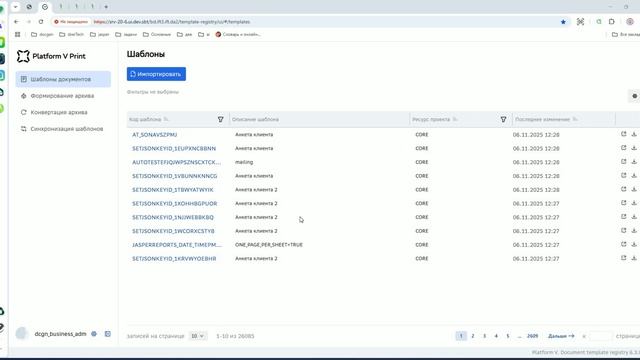Click Дальше next page button
The image size is (640, 360).
coord(561,336)
